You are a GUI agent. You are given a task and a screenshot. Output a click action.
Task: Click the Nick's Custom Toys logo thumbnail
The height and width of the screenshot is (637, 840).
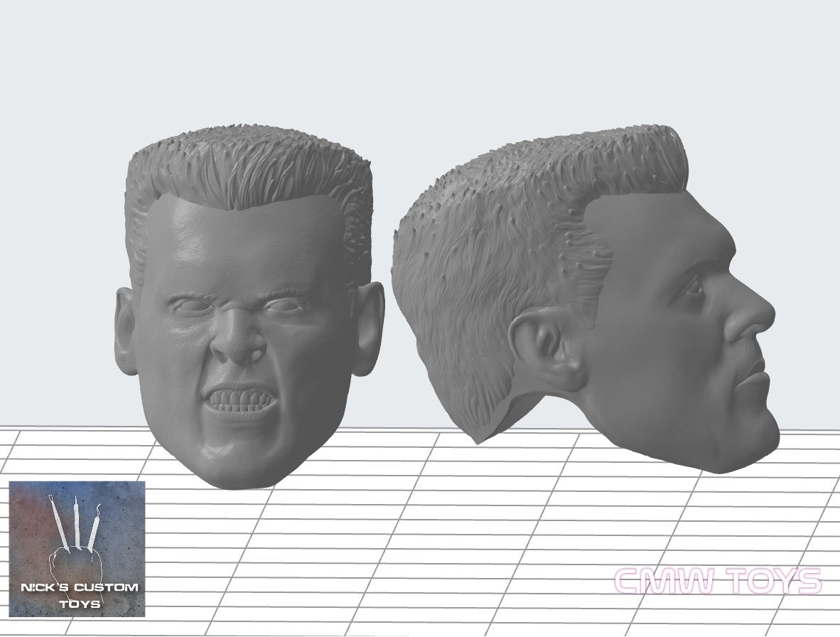click(x=77, y=549)
